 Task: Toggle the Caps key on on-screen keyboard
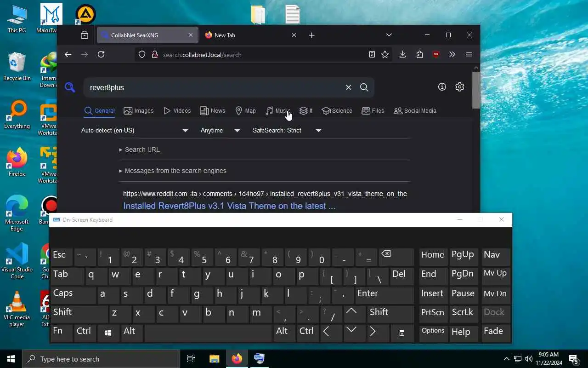pyautogui.click(x=73, y=295)
